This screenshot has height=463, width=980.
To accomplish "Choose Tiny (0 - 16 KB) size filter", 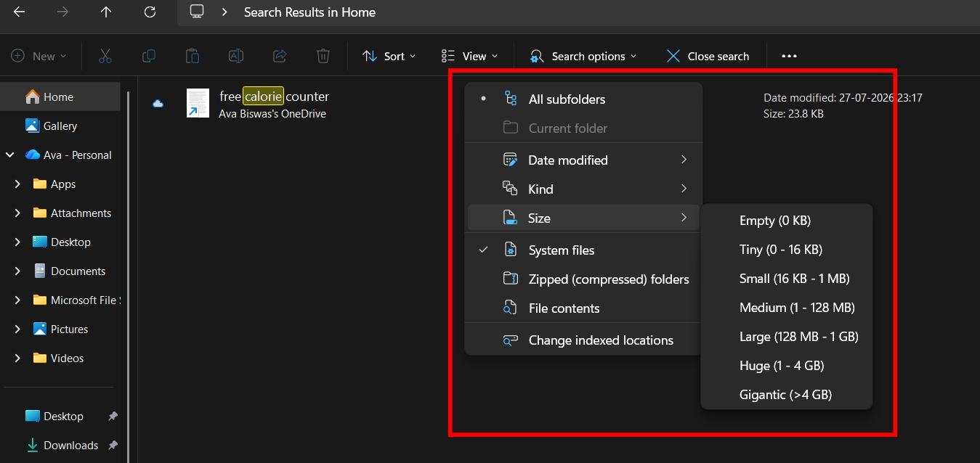I will point(787,250).
